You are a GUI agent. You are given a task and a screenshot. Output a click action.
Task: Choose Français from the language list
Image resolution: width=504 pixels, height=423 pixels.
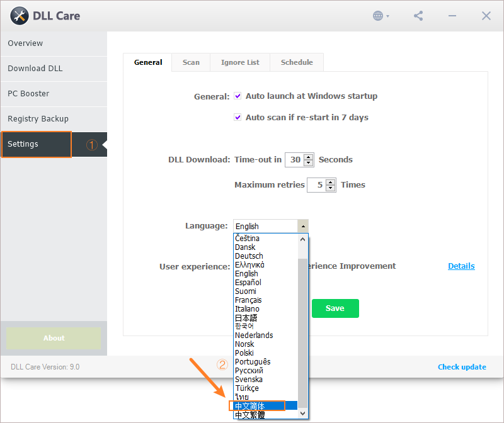(x=265, y=300)
